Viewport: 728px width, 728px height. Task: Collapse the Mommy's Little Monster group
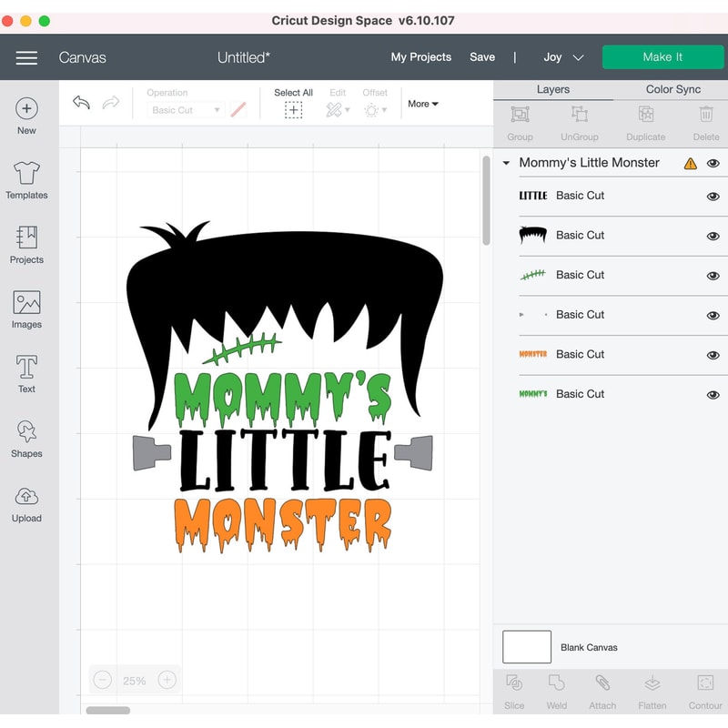506,163
